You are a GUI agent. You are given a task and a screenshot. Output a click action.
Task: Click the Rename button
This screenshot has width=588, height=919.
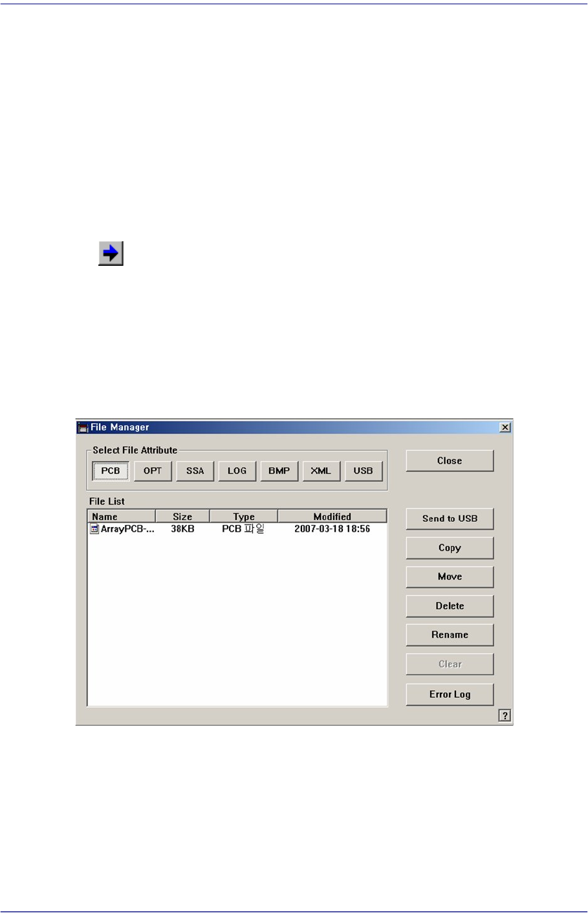[450, 635]
